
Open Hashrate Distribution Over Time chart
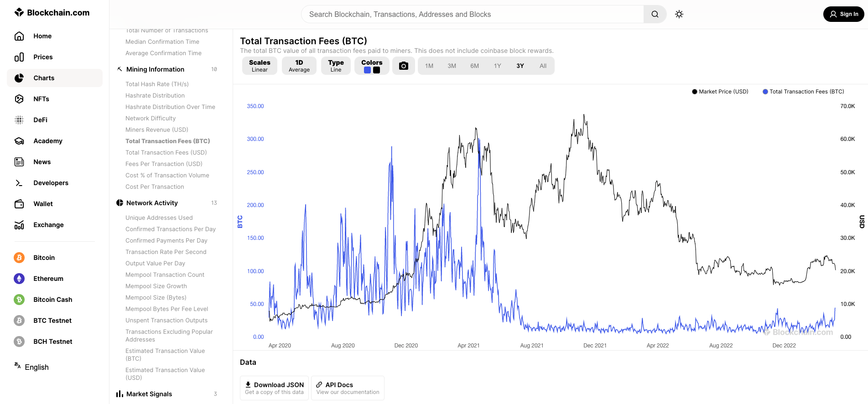coord(170,107)
